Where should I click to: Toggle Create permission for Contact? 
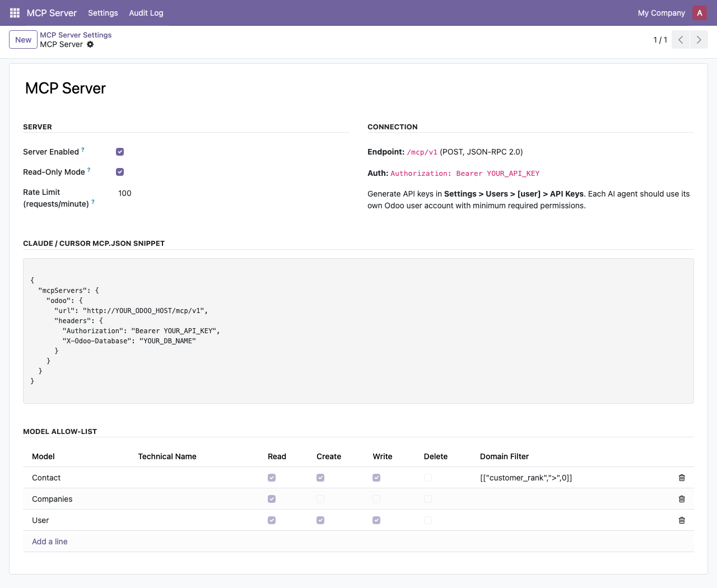[x=320, y=478]
